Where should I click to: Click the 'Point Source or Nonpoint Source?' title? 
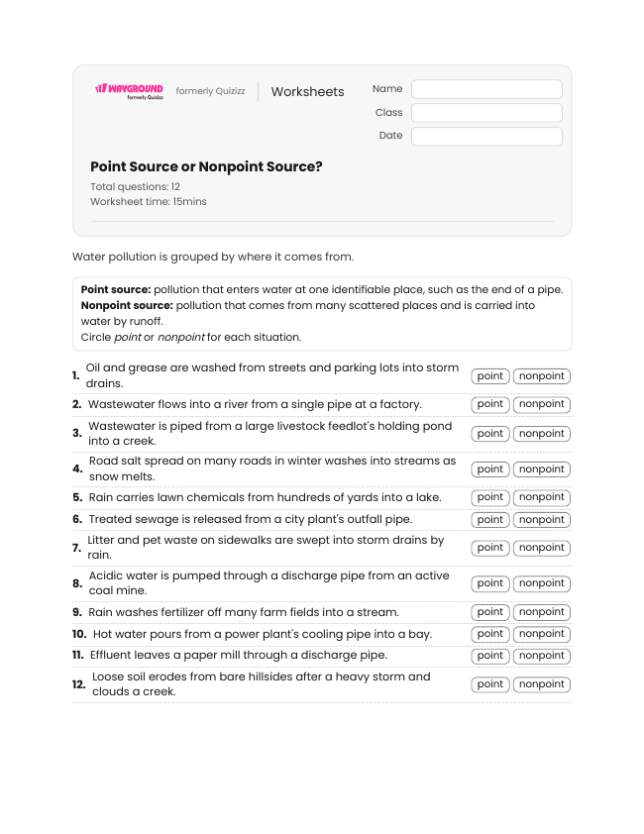pyautogui.click(x=206, y=166)
